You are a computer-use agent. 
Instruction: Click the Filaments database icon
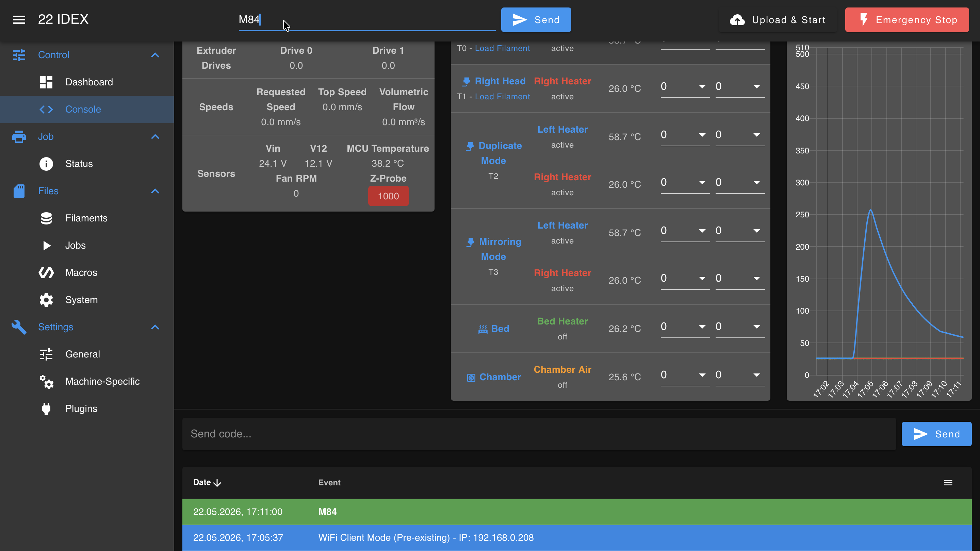click(x=46, y=218)
